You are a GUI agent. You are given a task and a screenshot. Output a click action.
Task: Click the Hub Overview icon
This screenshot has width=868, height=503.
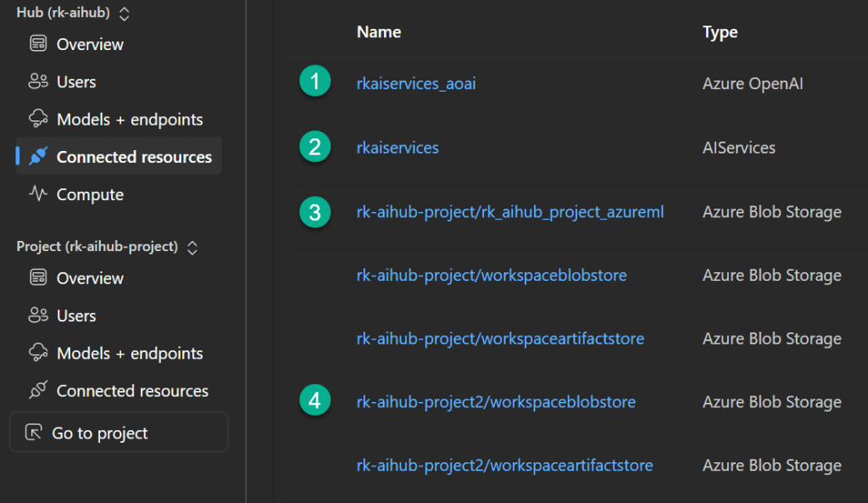pos(37,44)
